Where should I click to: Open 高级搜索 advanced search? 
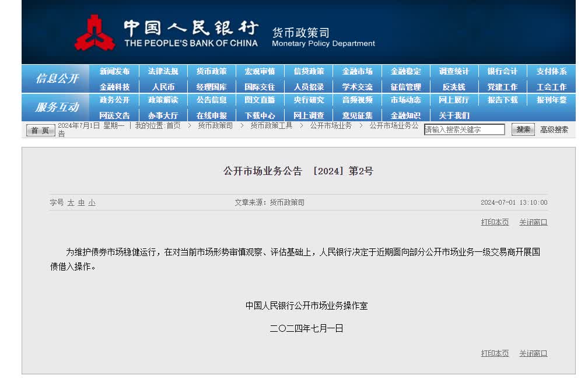pos(554,129)
